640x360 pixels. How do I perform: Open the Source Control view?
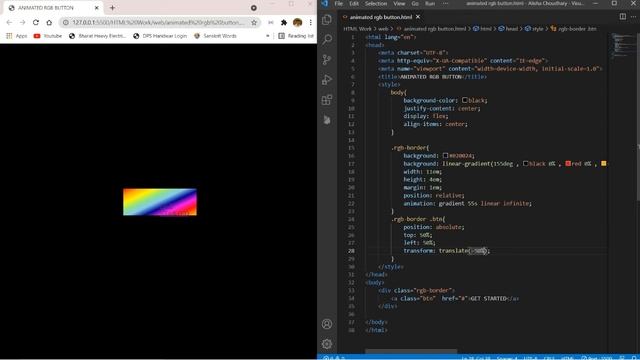327,60
